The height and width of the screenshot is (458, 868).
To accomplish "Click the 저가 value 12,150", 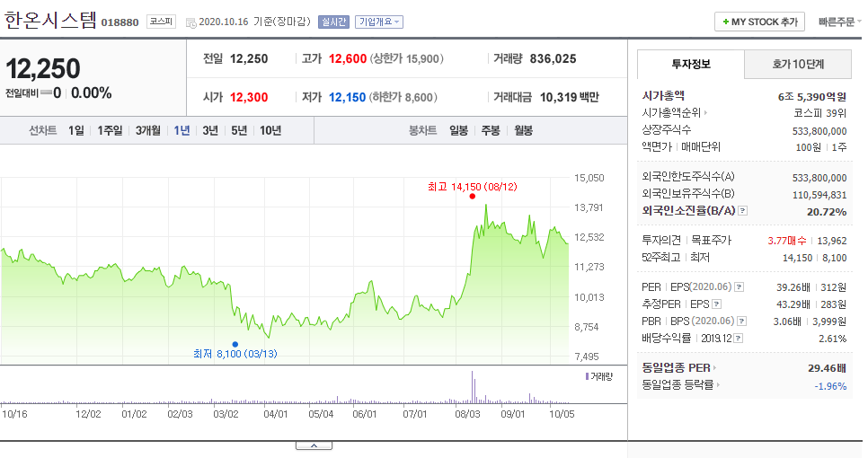I will [x=347, y=97].
